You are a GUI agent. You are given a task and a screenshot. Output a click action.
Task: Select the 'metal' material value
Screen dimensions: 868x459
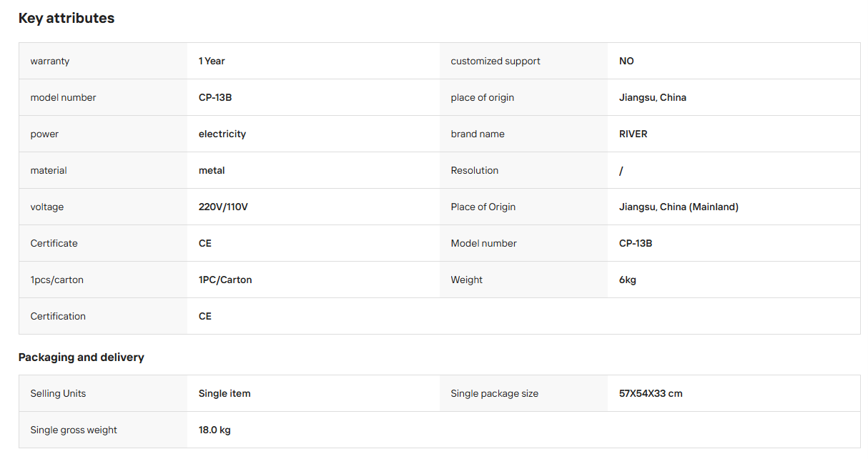(x=212, y=170)
